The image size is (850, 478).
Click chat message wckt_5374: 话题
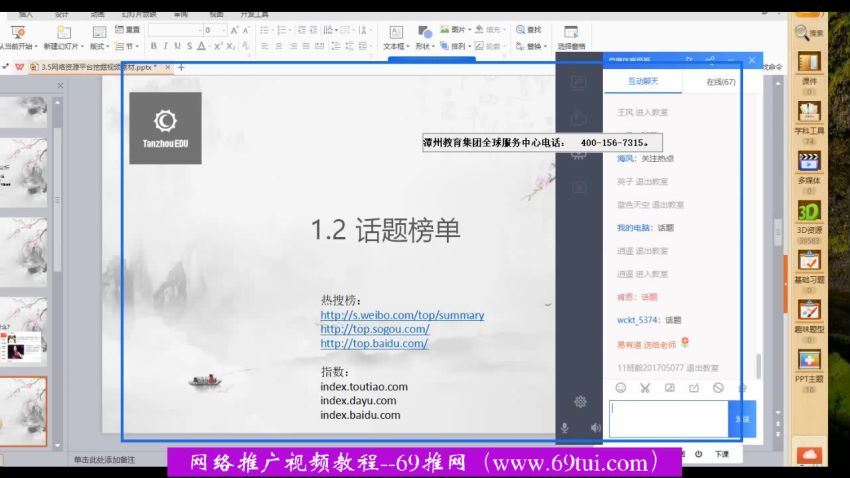coord(649,320)
